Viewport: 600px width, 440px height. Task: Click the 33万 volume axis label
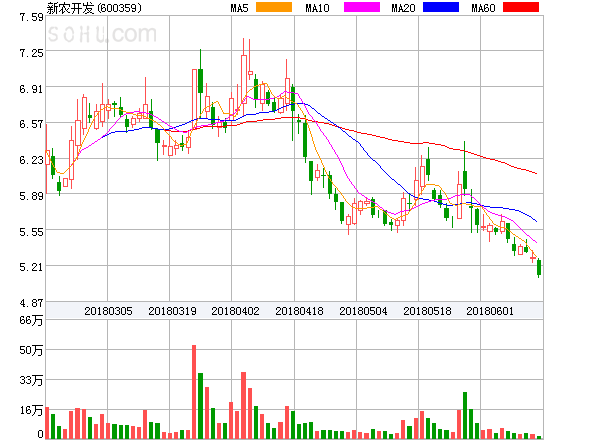coord(31,380)
